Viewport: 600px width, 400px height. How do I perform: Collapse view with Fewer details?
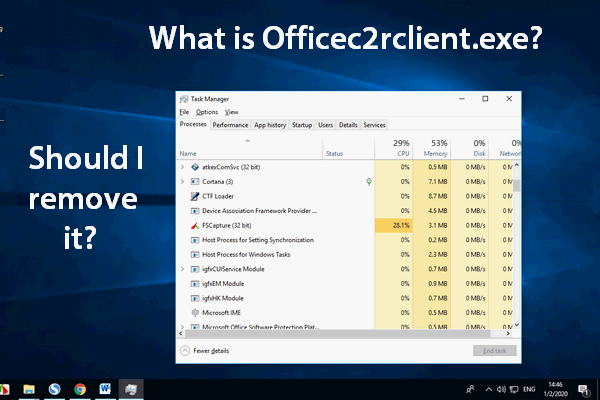(205, 351)
